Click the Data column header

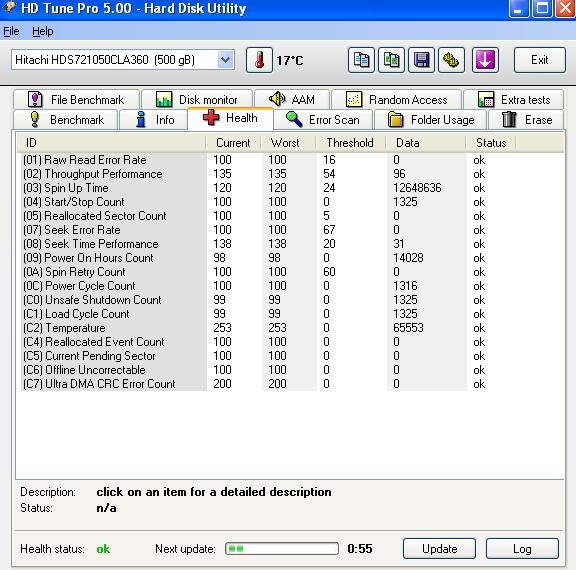(x=425, y=143)
